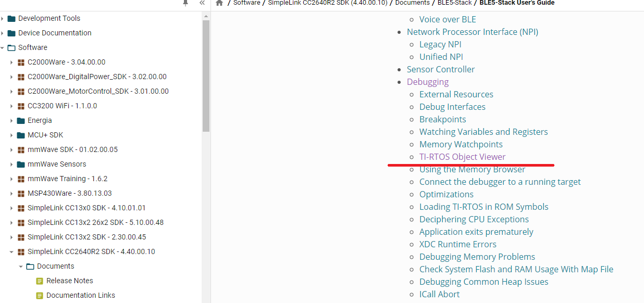The image size is (644, 303).
Task: Open the Breakpoints link
Action: (x=443, y=119)
